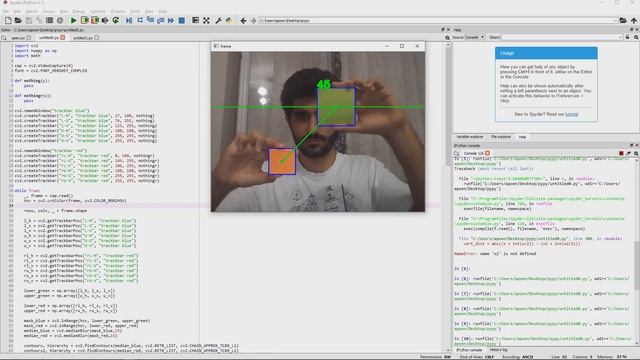640x360 pixels.
Task: Undock the Editor pane button
Action: [x=443, y=30]
